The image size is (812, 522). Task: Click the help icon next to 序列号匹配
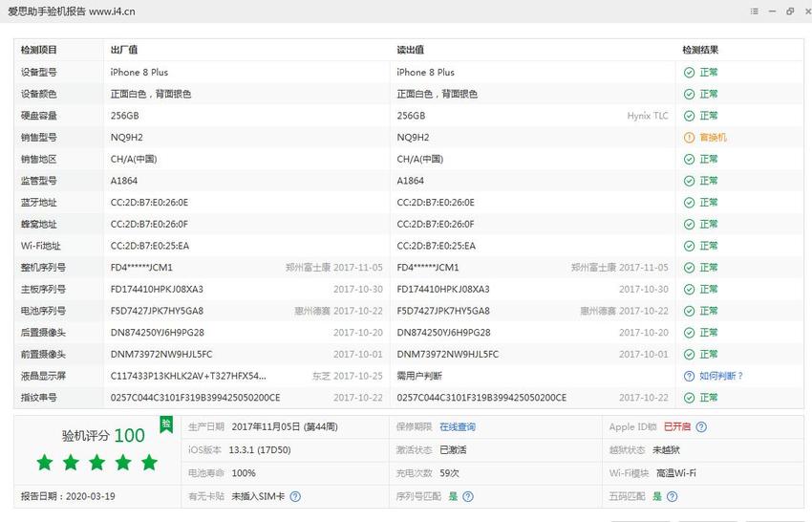(x=468, y=496)
